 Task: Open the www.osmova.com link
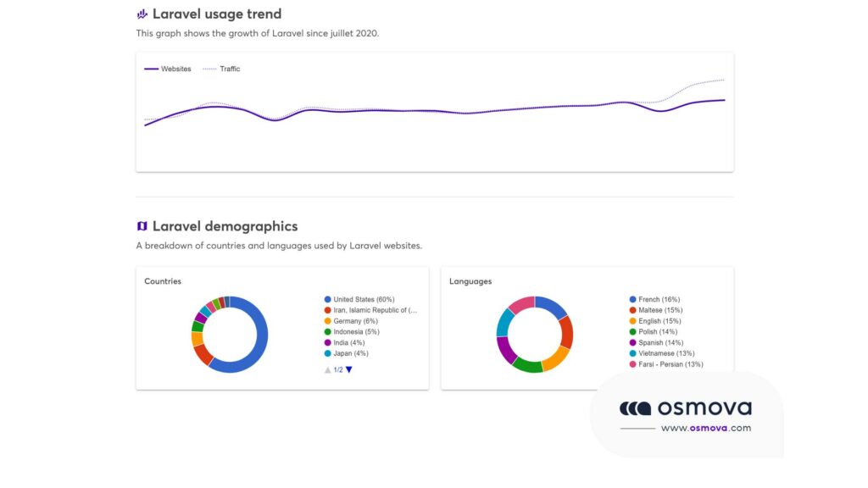[x=705, y=428]
